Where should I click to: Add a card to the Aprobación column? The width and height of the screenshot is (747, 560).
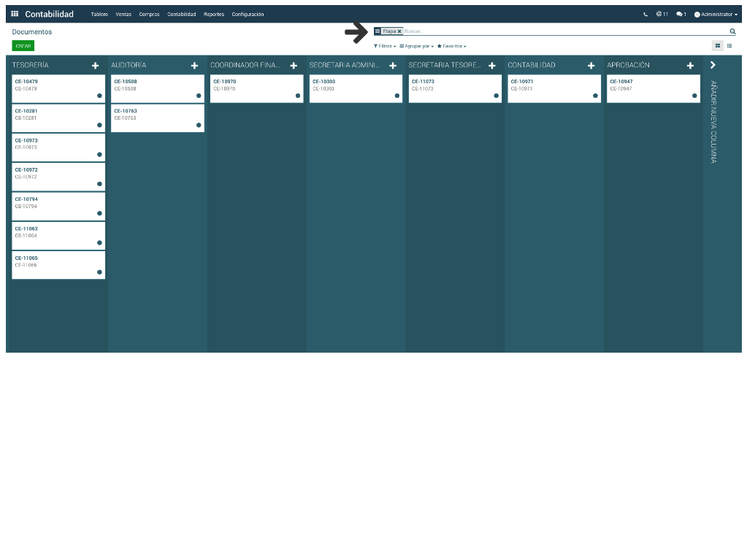pyautogui.click(x=690, y=66)
